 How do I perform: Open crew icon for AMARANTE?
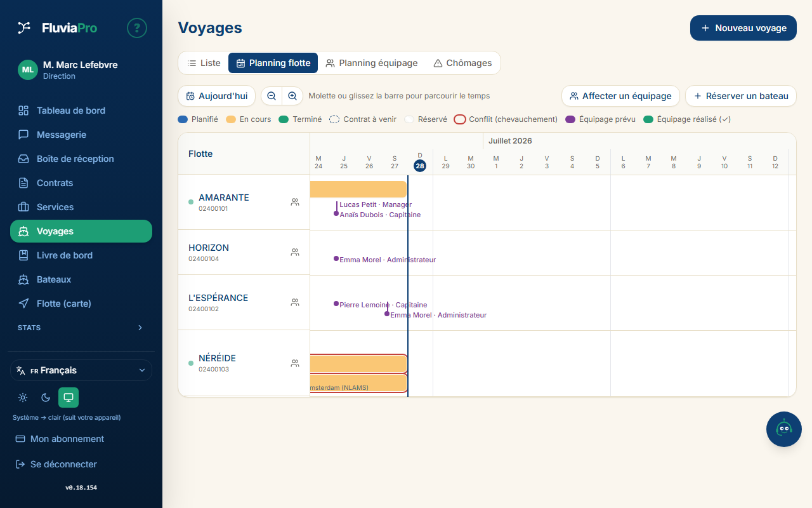coord(295,202)
